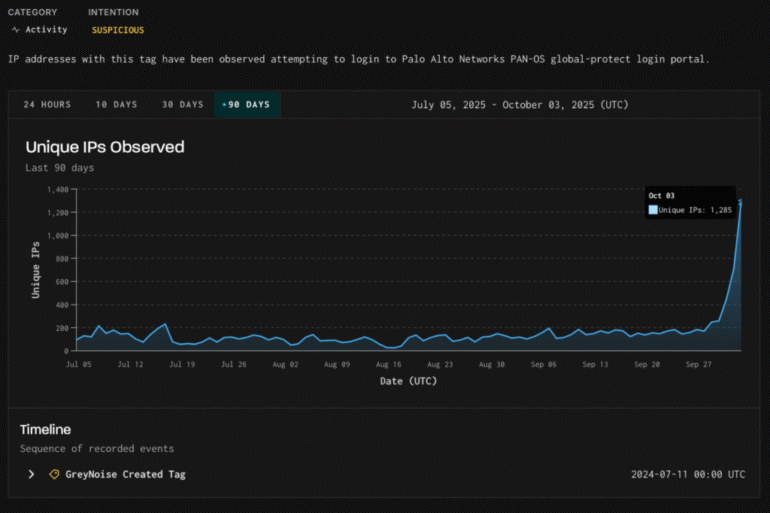Image resolution: width=770 pixels, height=513 pixels.
Task: Select the 10 DAYS time range
Action: tap(116, 105)
